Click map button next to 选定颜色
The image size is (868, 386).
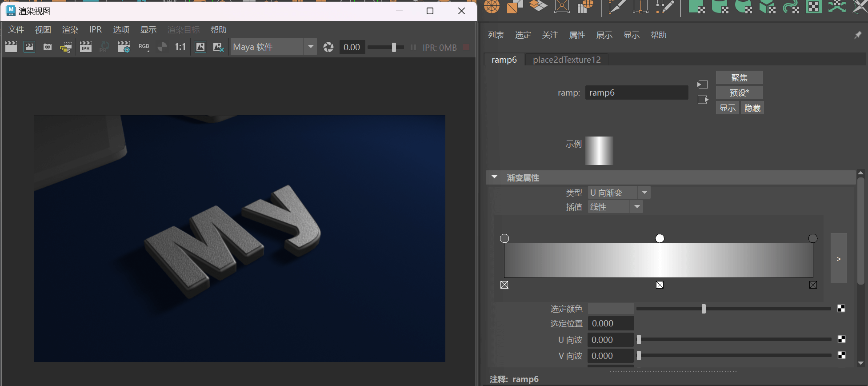841,309
